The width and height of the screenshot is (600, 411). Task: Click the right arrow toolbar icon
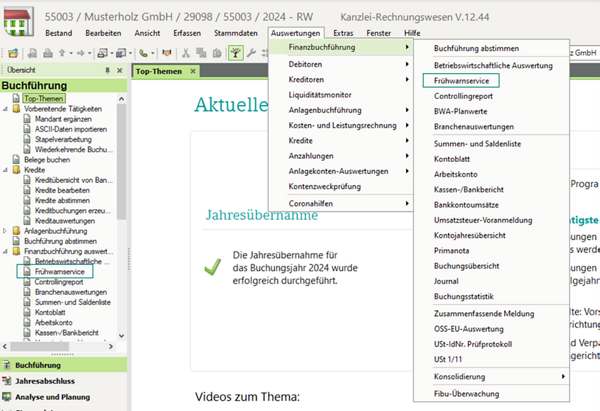tap(81, 53)
